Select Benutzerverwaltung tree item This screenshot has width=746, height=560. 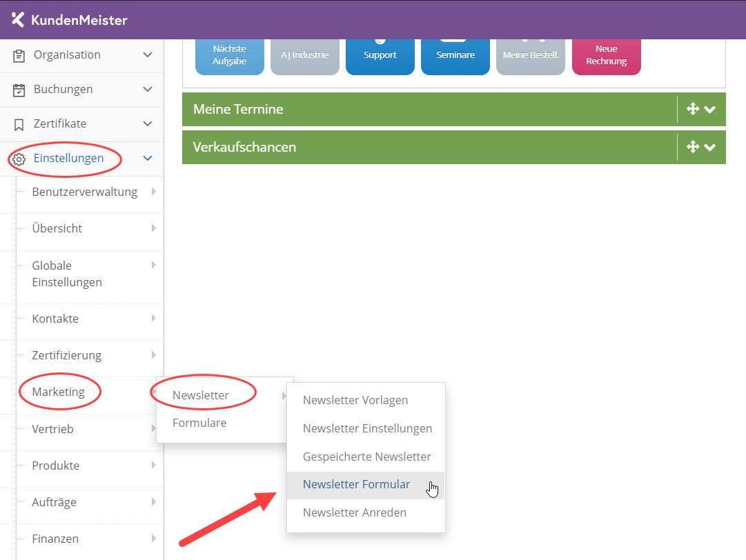click(84, 192)
